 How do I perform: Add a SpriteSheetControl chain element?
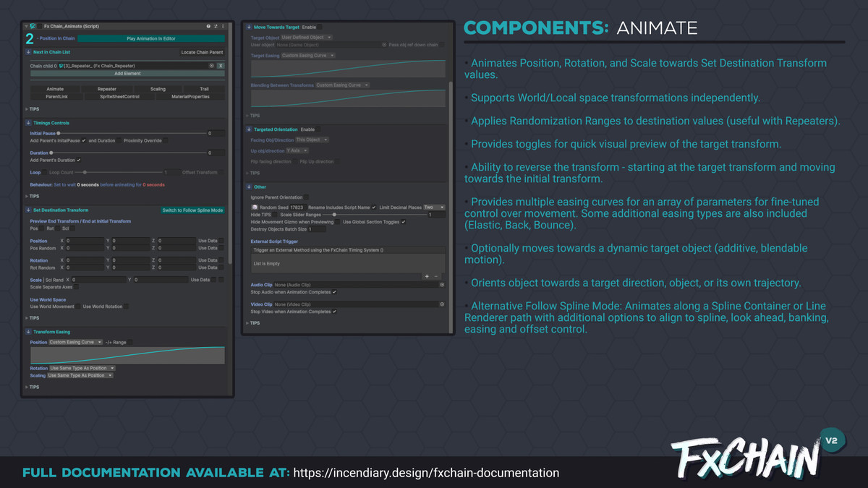[x=119, y=96]
